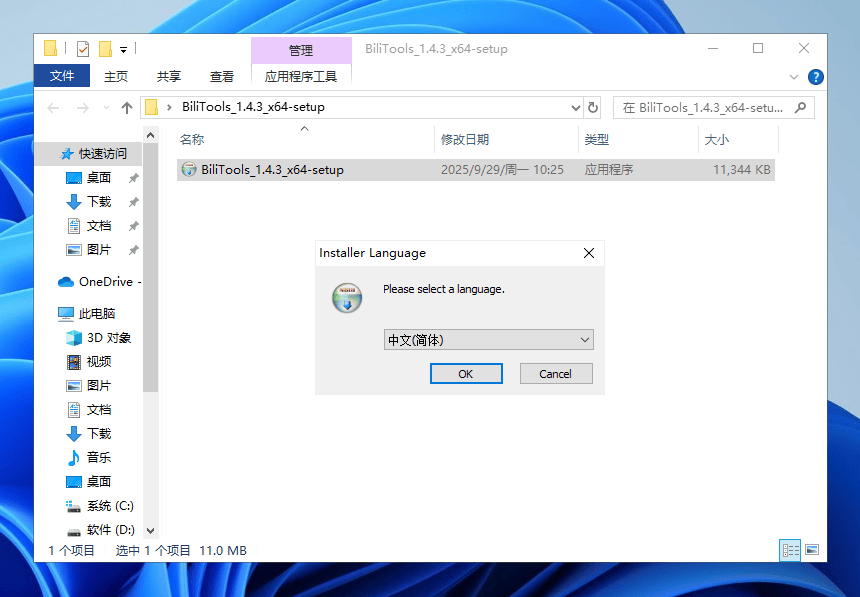This screenshot has width=860, height=597.
Task: Open the 文件 menu tab
Action: (62, 76)
